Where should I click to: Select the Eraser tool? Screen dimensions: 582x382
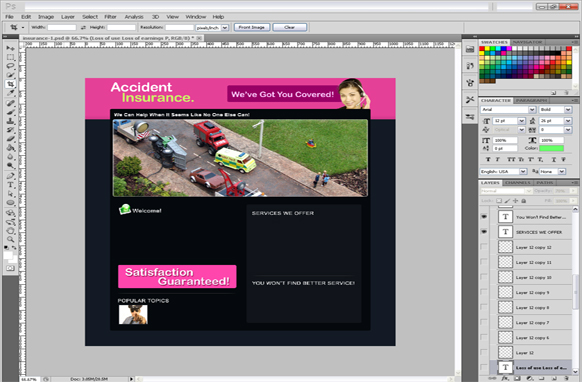pos(10,139)
